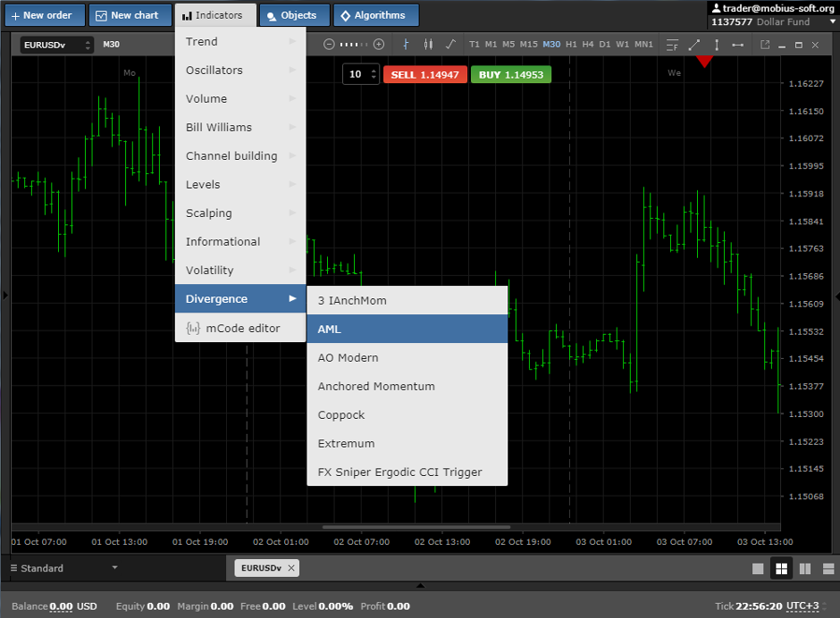Switch chart to line display
This screenshot has width=840, height=618.
[450, 45]
